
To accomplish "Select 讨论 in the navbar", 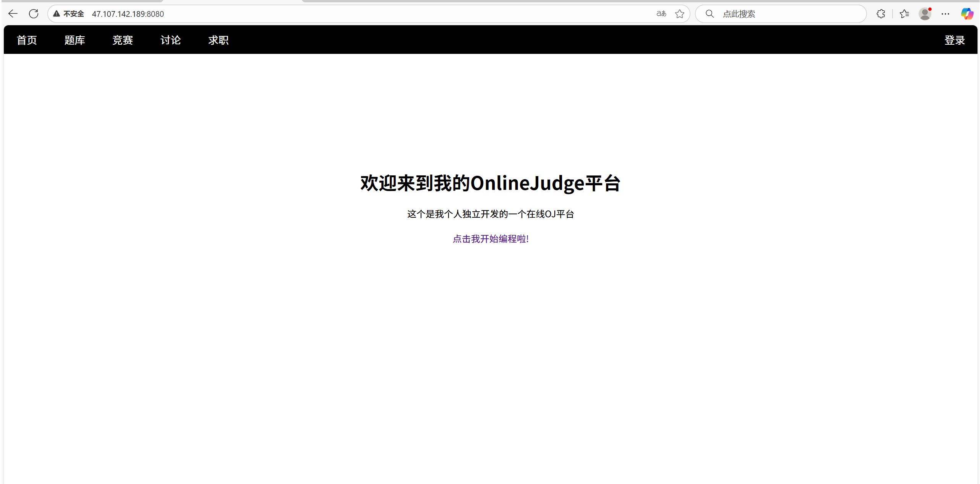I will [x=170, y=40].
